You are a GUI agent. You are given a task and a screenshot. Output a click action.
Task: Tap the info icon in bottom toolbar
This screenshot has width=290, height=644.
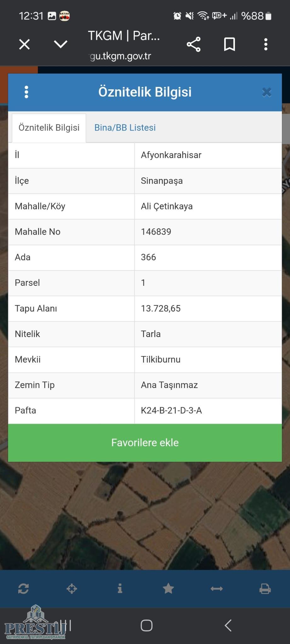point(120,588)
